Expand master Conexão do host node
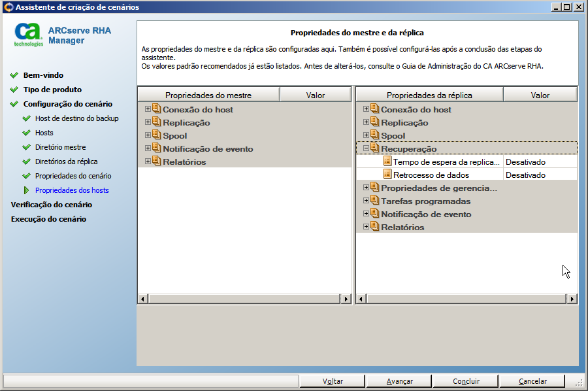Viewport: 588px width, 391px height. (148, 109)
